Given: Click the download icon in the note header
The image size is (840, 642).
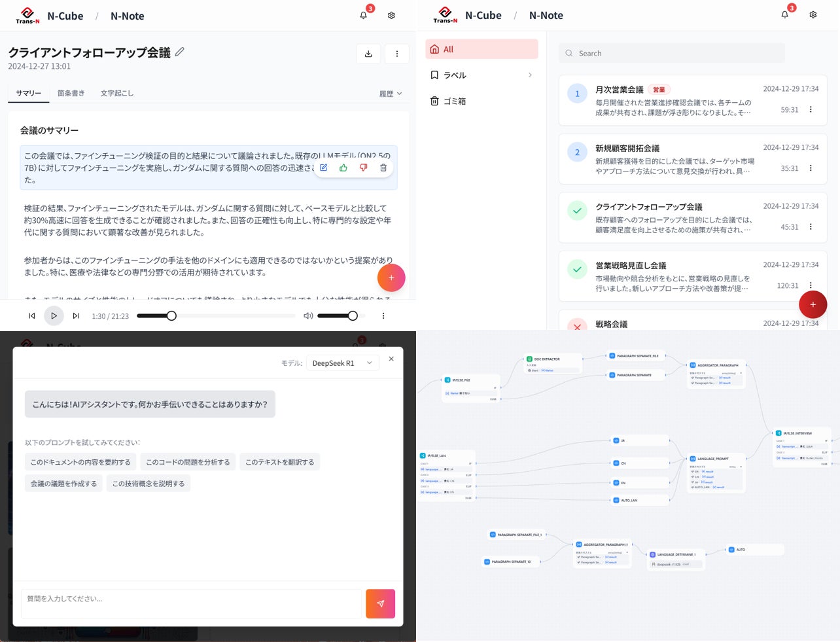Looking at the screenshot, I should (368, 54).
